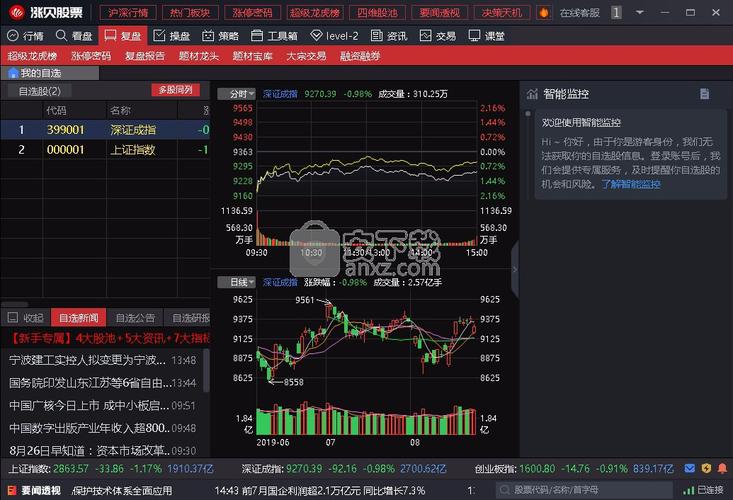This screenshot has width=733, height=500.
Task: Open the 交易 trading toolbar item
Action: pos(438,36)
